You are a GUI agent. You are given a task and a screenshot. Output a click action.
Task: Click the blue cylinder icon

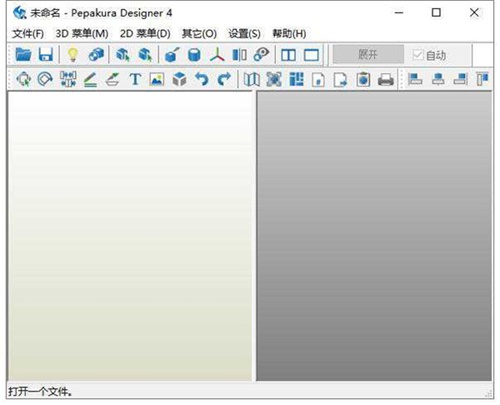tap(194, 55)
